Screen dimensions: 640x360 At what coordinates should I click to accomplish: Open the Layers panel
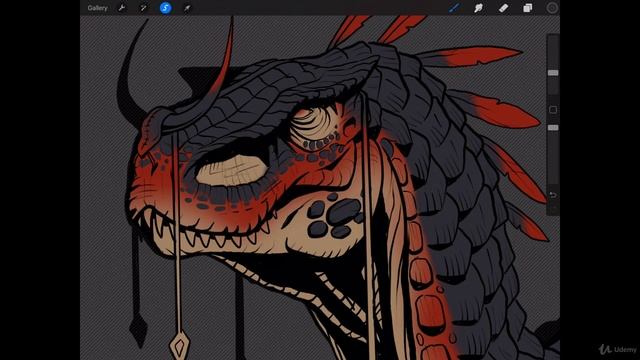click(527, 8)
